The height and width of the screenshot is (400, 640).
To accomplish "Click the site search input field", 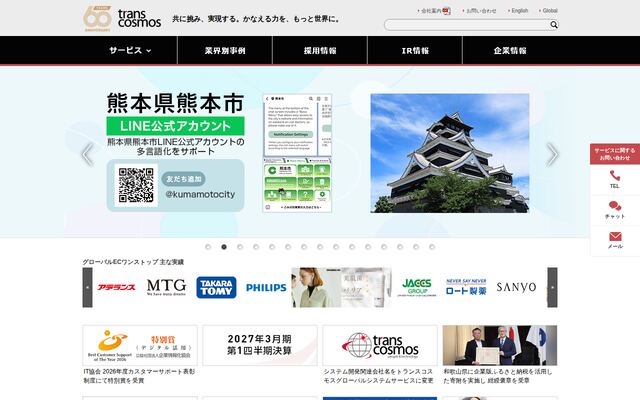I will point(467,25).
